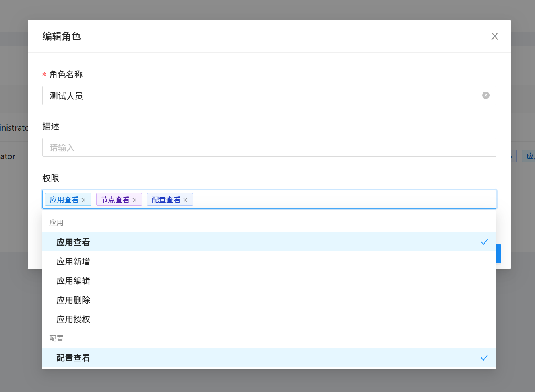Screen dimensions: 535x392
Task: Remove the 应用查看 tag via its x icon
Action: (x=84, y=200)
